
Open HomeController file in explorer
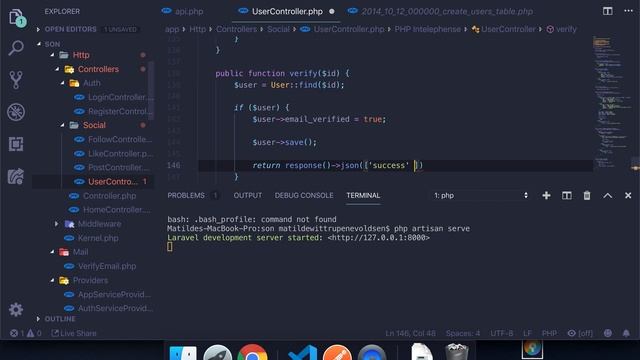(117, 210)
